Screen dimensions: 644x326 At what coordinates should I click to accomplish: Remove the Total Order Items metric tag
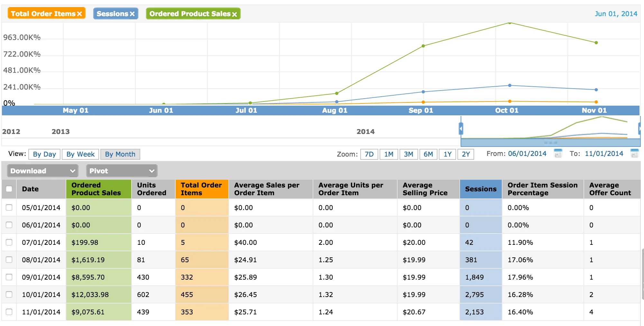point(79,14)
